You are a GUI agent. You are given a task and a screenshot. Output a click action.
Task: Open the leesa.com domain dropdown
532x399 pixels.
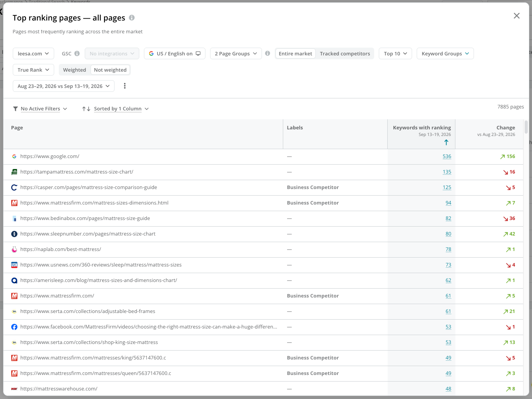(x=33, y=53)
